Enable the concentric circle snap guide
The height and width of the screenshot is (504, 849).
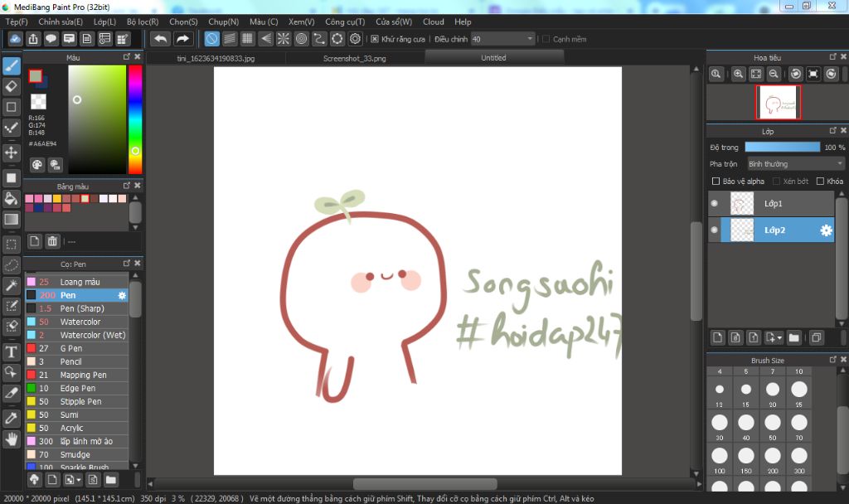[x=302, y=39]
